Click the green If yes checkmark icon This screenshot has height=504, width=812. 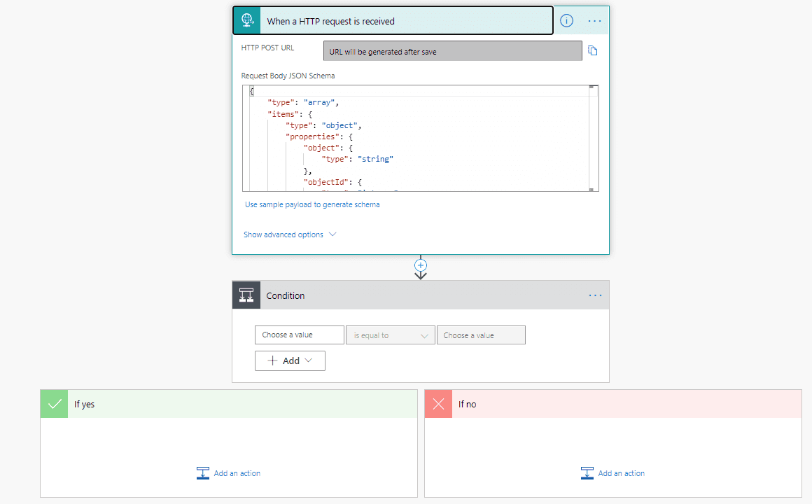55,404
